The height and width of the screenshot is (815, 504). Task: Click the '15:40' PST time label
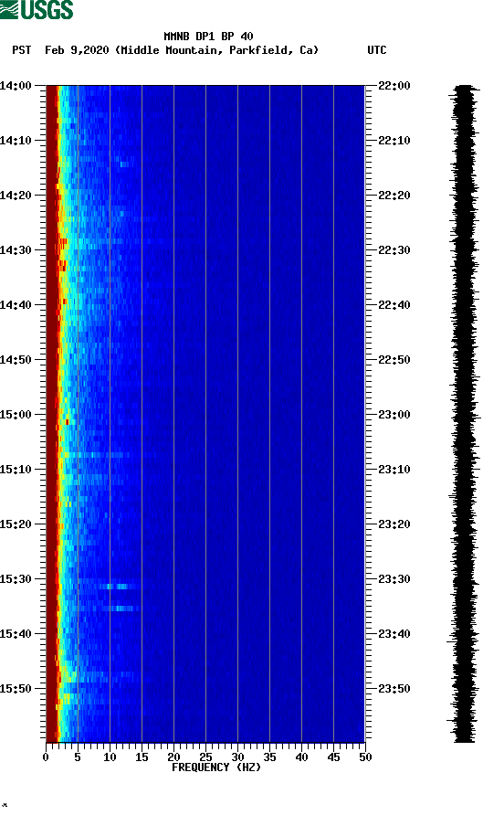tap(16, 634)
